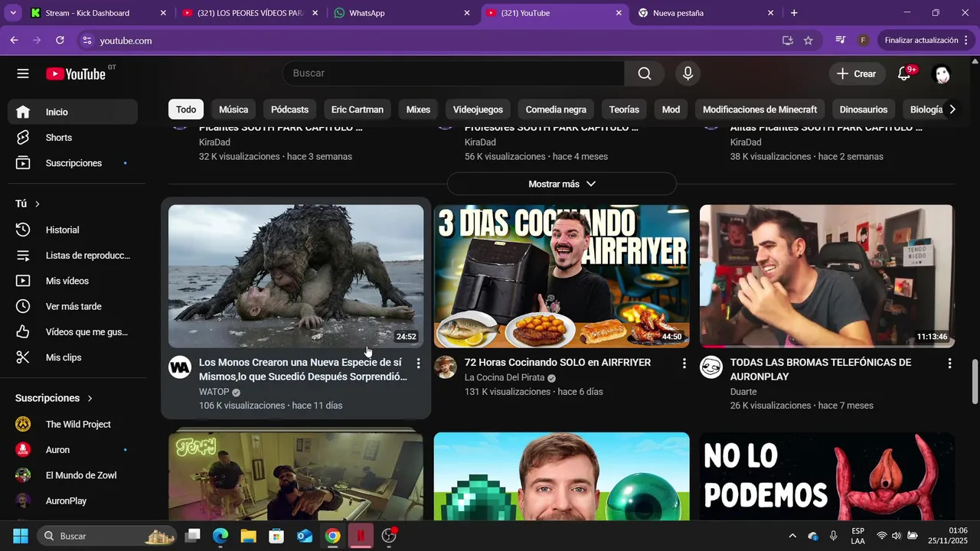Expand the Tú section chevron
Viewport: 980px width, 551px height.
(x=37, y=204)
